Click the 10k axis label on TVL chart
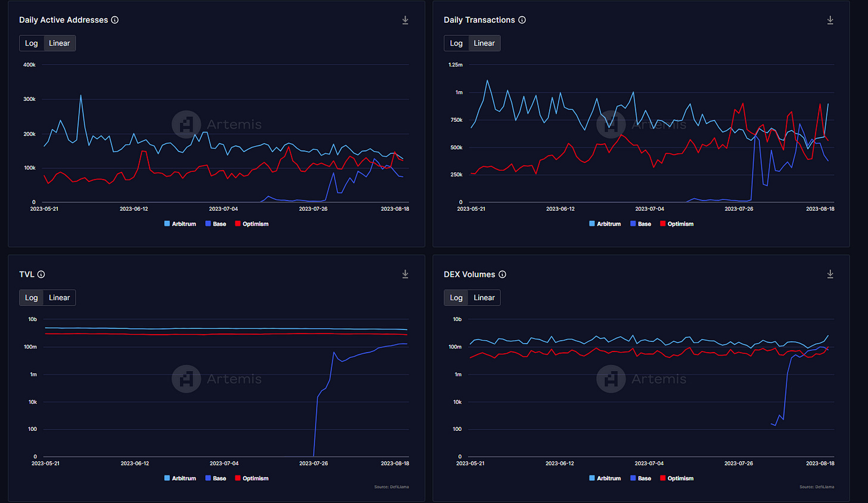 click(32, 402)
